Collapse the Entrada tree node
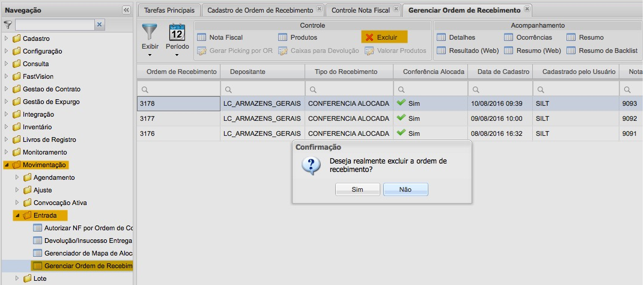Viewport: 644px width, 285px height. point(17,215)
